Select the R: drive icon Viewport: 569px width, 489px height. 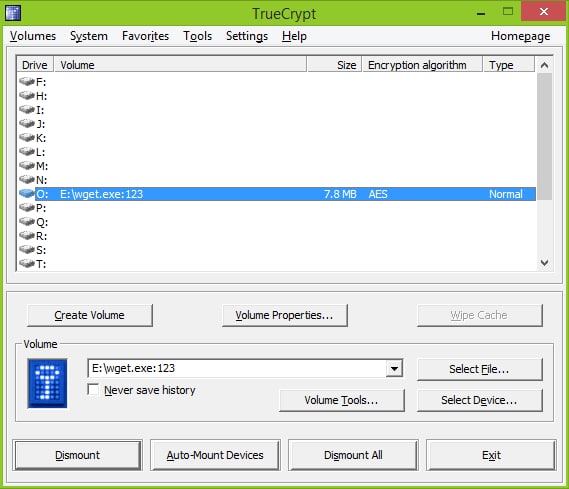(x=26, y=236)
